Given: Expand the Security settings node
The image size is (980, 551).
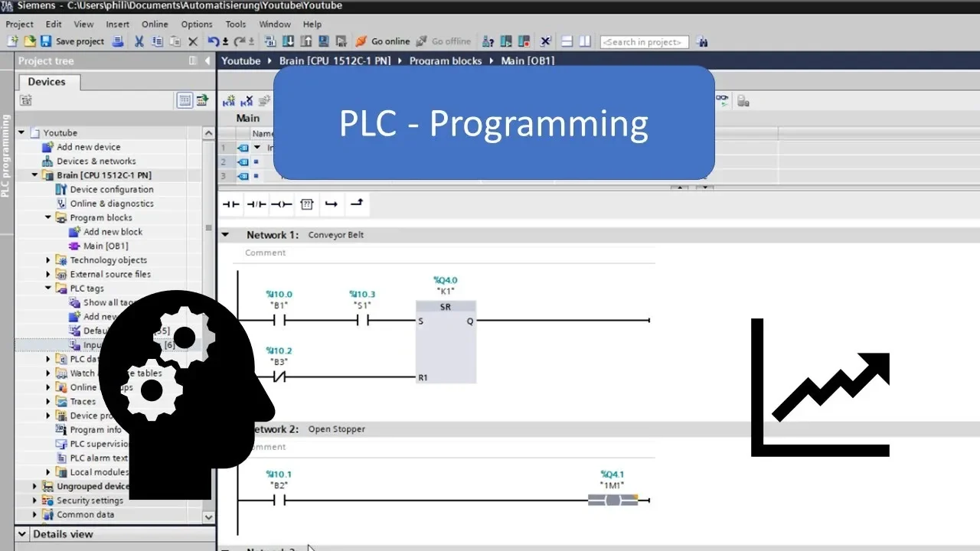Looking at the screenshot, I should [x=34, y=500].
